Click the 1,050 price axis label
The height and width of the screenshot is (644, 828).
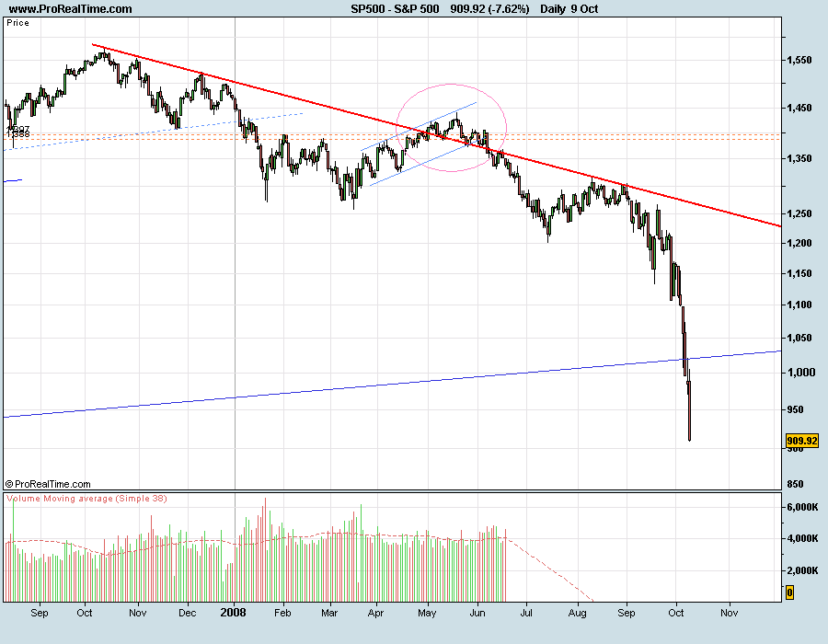799,338
